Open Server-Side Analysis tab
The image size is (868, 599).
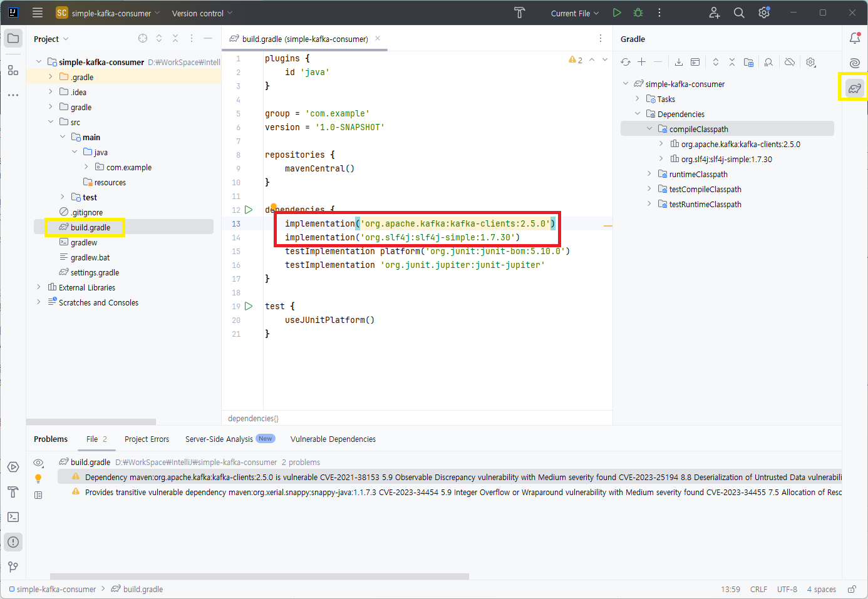point(230,439)
